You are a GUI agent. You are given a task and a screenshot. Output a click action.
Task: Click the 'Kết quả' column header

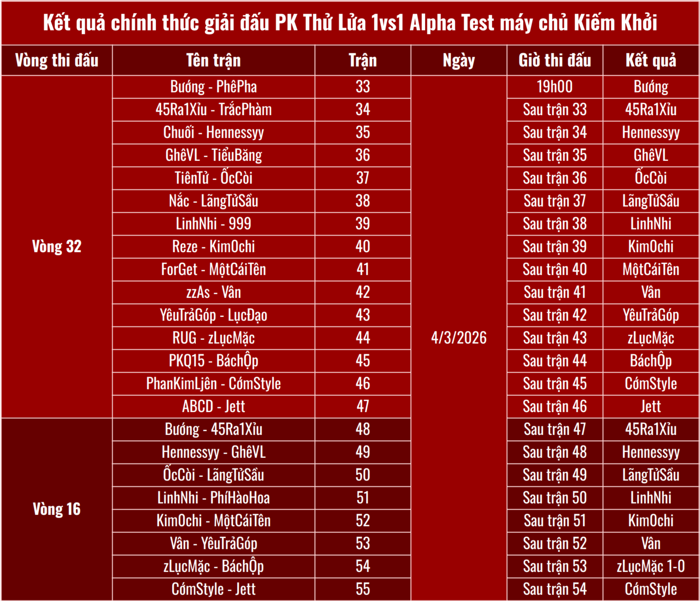pyautogui.click(x=651, y=60)
